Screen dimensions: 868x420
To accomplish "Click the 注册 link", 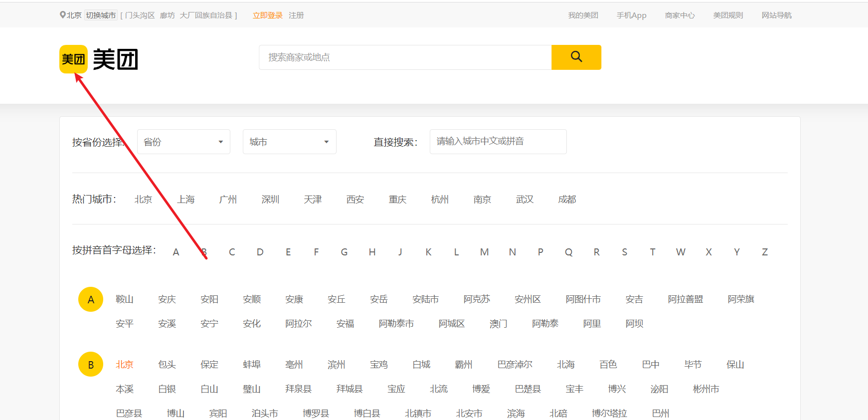I will (x=296, y=15).
